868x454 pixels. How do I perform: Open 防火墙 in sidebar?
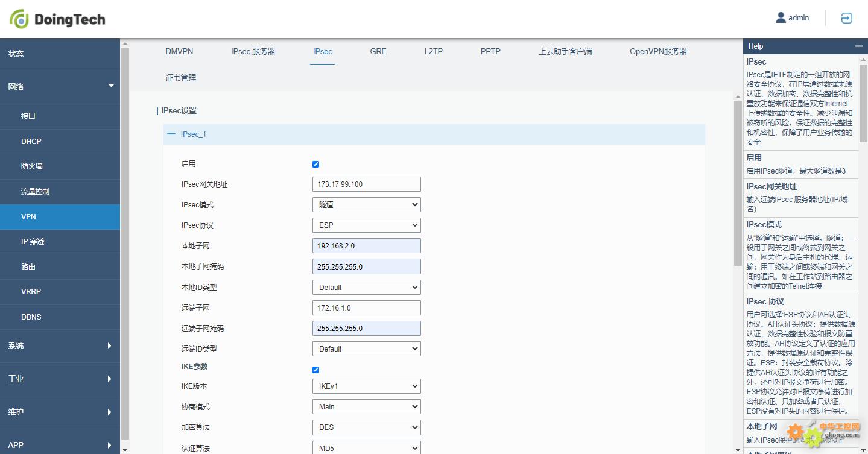[60, 166]
